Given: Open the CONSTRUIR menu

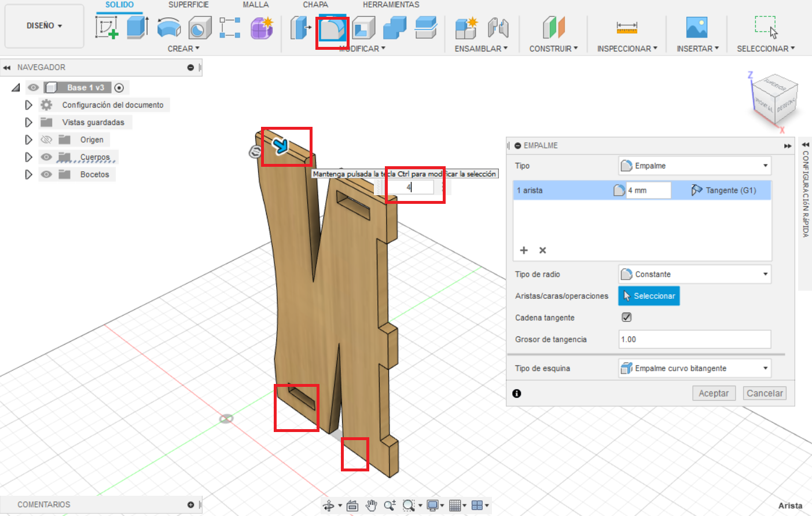Looking at the screenshot, I should [553, 49].
